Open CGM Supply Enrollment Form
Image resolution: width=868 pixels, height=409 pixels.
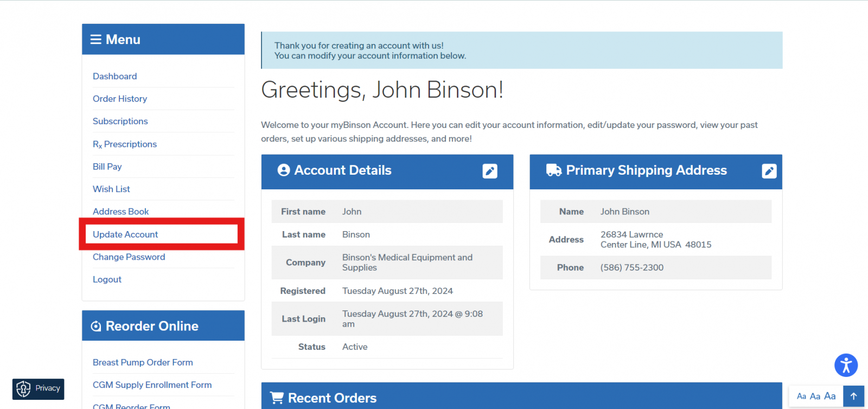(152, 385)
